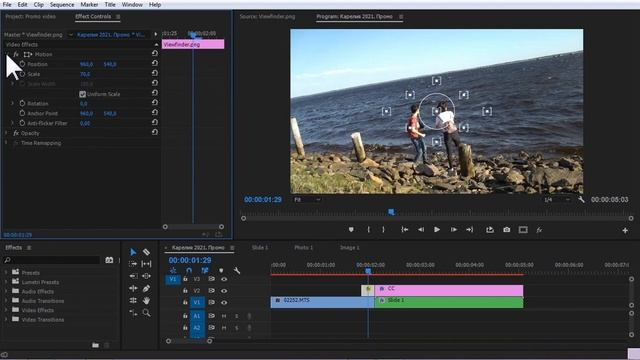Toggle V2 track output eye
The height and width of the screenshot is (360, 640).
224,291
